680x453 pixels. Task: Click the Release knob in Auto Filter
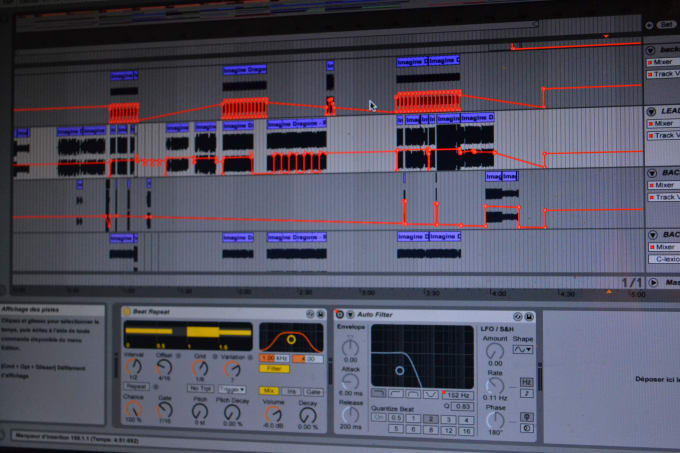pyautogui.click(x=350, y=415)
